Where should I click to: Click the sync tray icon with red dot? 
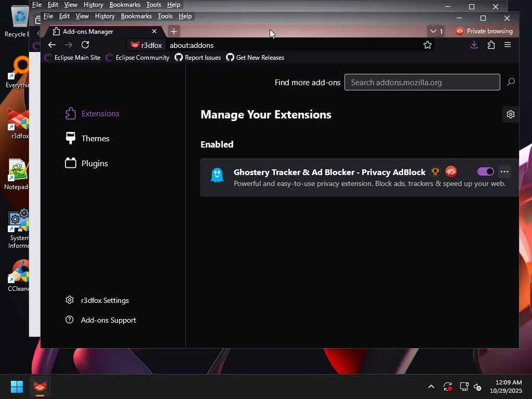tap(447, 387)
